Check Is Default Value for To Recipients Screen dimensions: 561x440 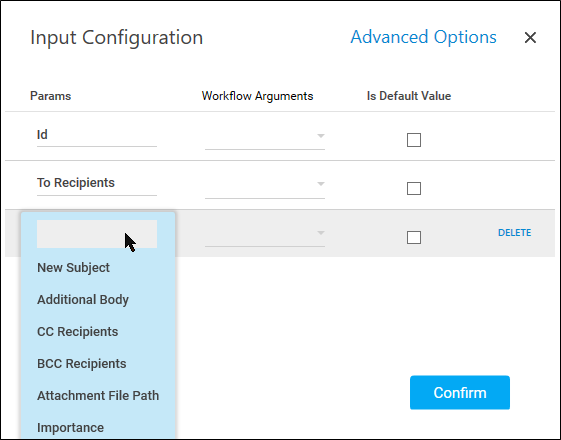[x=414, y=188]
